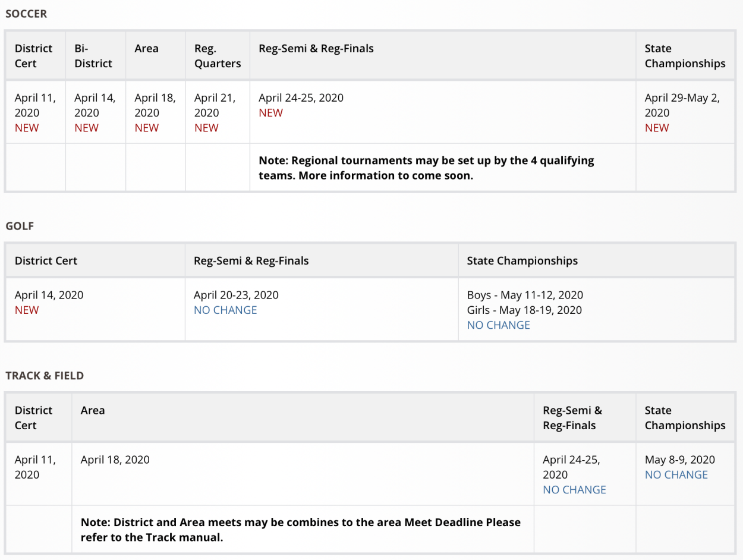Click Soccer's April 29-May 2, 2020 date
This screenshot has width=743, height=560.
point(682,105)
